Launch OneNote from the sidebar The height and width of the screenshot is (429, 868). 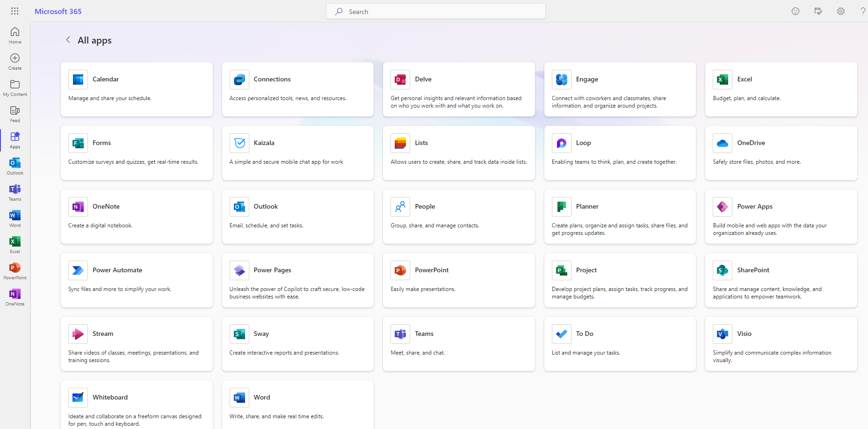[15, 298]
